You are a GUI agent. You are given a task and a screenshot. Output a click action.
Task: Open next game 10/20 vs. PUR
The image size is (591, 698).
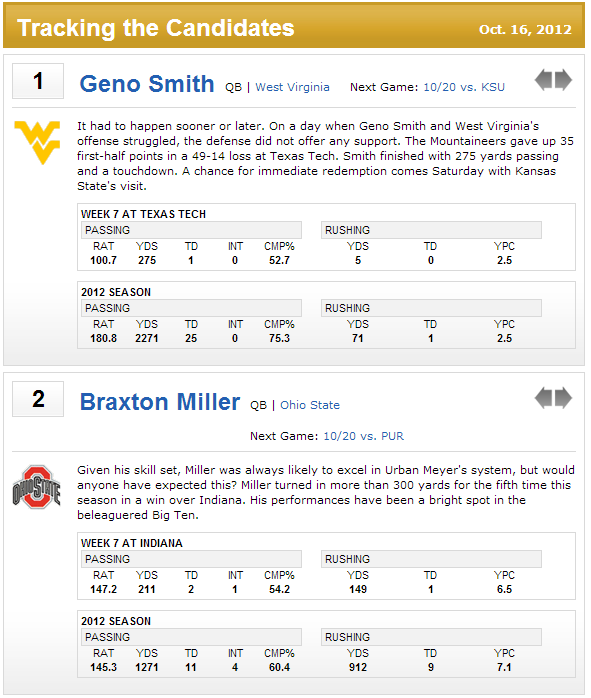pyautogui.click(x=364, y=436)
